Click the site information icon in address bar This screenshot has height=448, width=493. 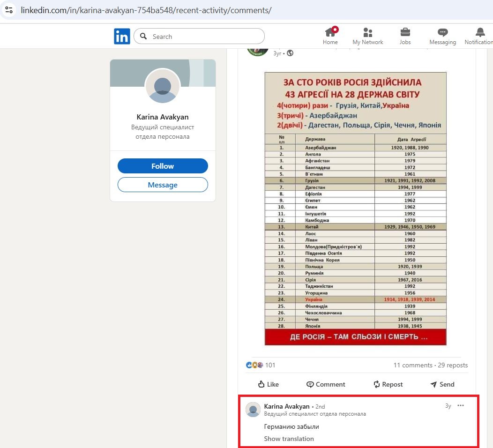pos(9,10)
